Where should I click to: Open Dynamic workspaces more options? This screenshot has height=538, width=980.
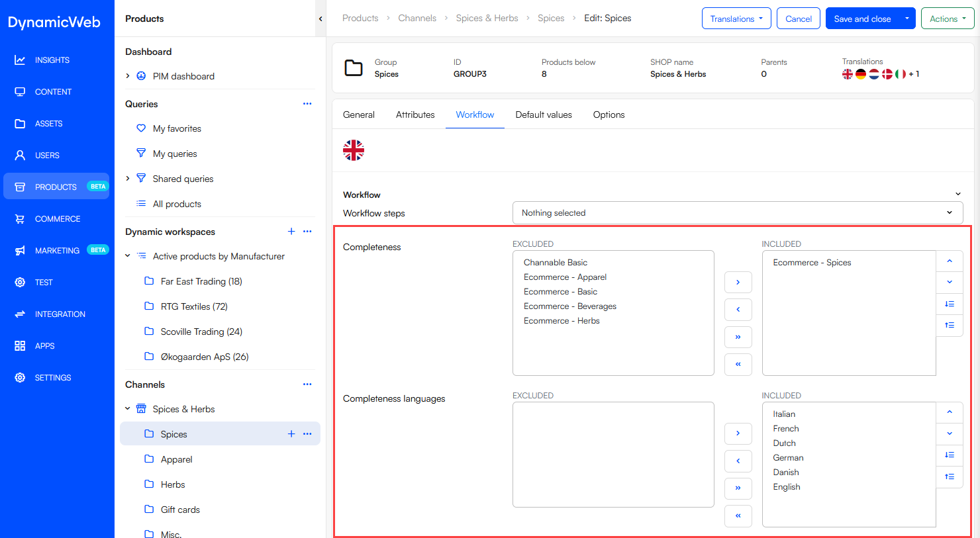[307, 231]
